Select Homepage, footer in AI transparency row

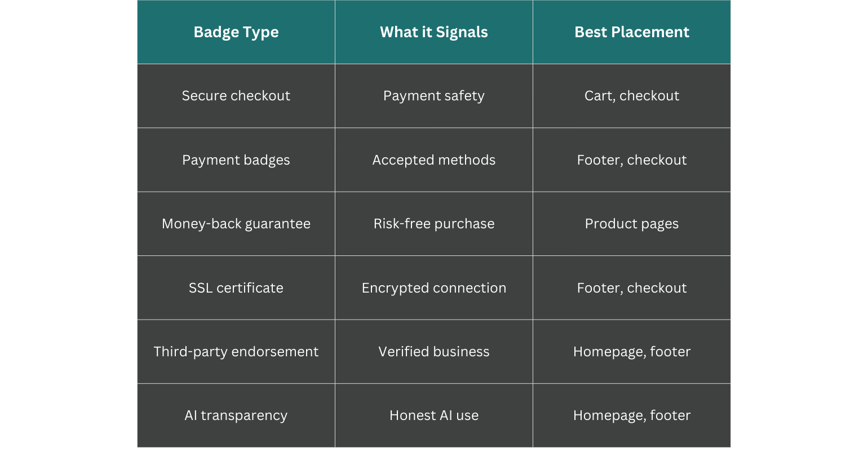coord(632,415)
